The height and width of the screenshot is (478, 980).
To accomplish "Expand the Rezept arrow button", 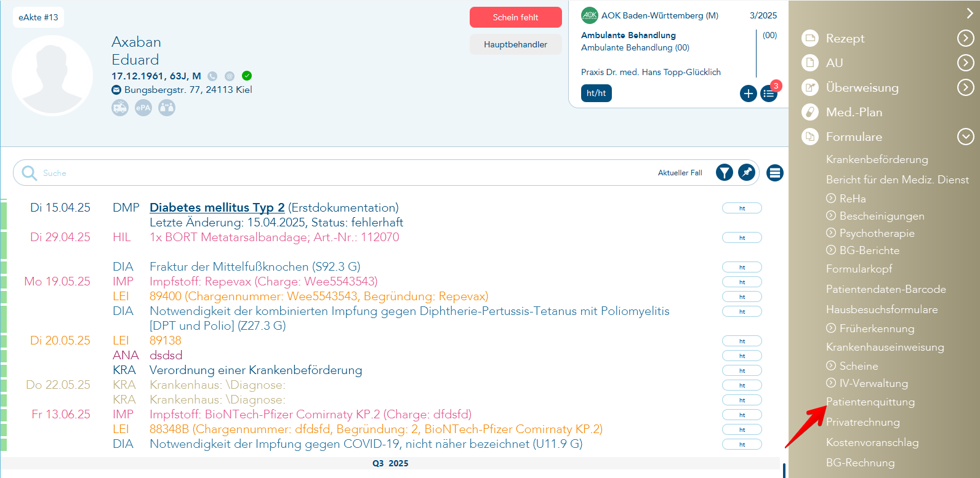I will [x=966, y=38].
